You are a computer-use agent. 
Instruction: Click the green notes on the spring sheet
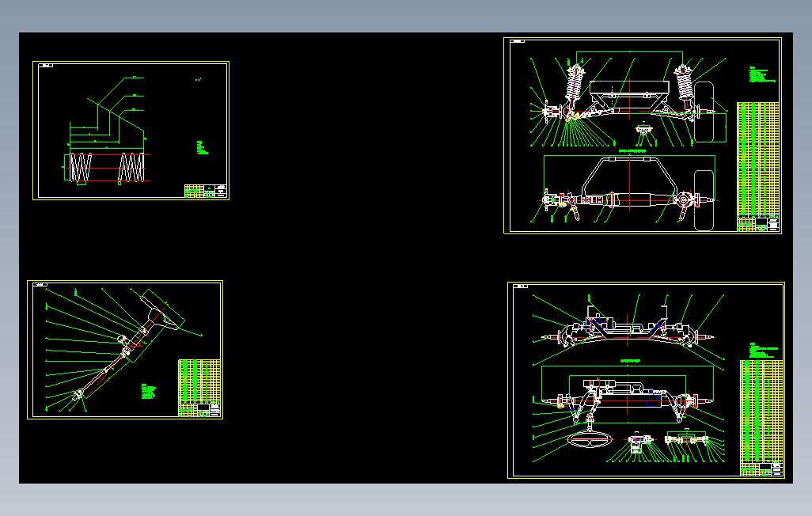point(203,148)
